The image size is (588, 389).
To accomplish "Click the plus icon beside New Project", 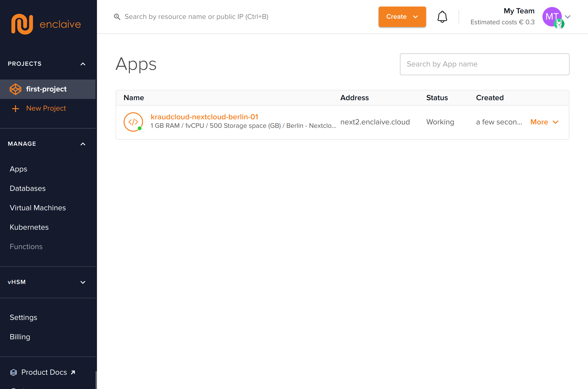I will coord(15,108).
